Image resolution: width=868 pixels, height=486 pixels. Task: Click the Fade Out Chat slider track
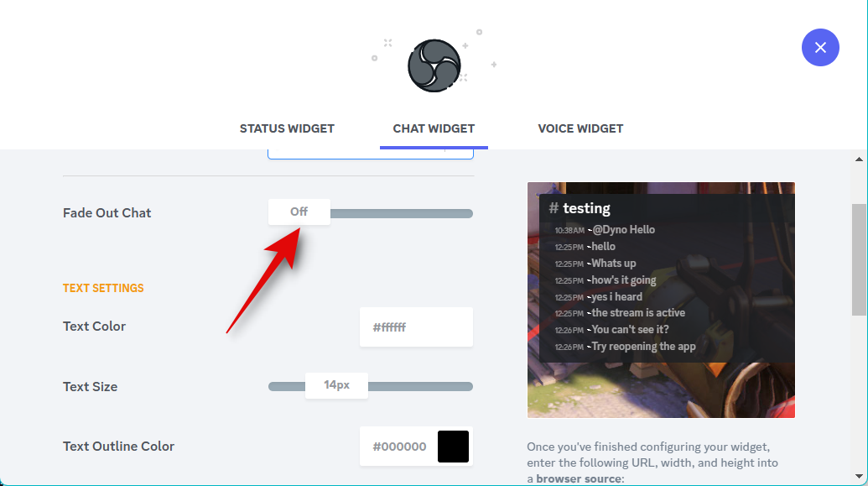[402, 213]
